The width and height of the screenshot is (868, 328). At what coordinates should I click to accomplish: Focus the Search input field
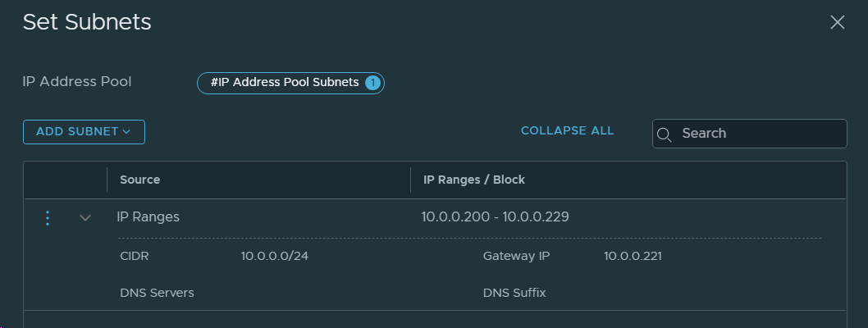click(759, 134)
